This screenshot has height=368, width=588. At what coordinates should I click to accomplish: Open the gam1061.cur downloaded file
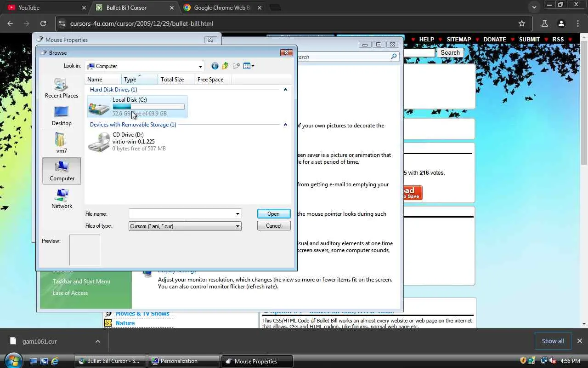pyautogui.click(x=40, y=341)
